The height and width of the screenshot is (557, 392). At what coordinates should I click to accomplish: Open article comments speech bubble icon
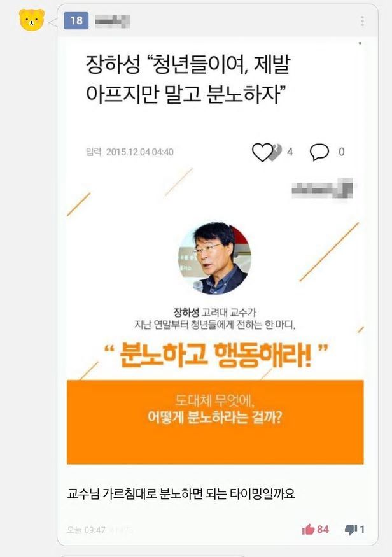click(x=319, y=152)
